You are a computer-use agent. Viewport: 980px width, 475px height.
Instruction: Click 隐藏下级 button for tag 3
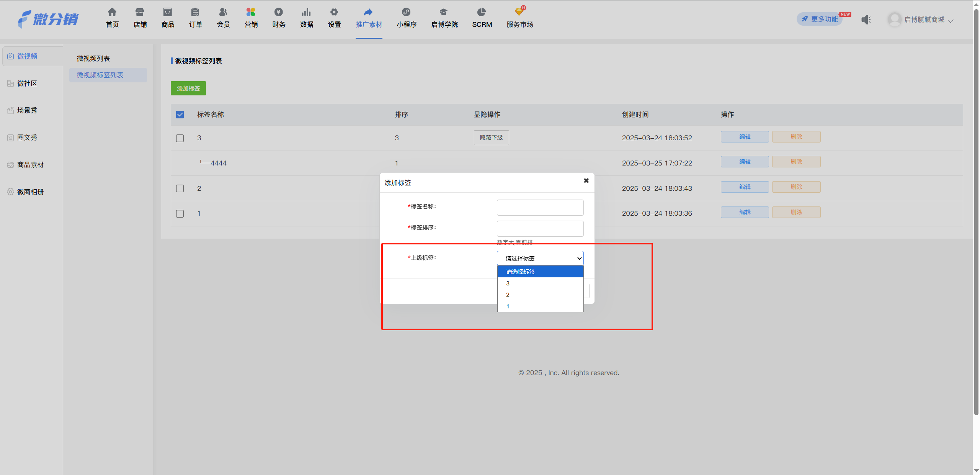pos(492,138)
